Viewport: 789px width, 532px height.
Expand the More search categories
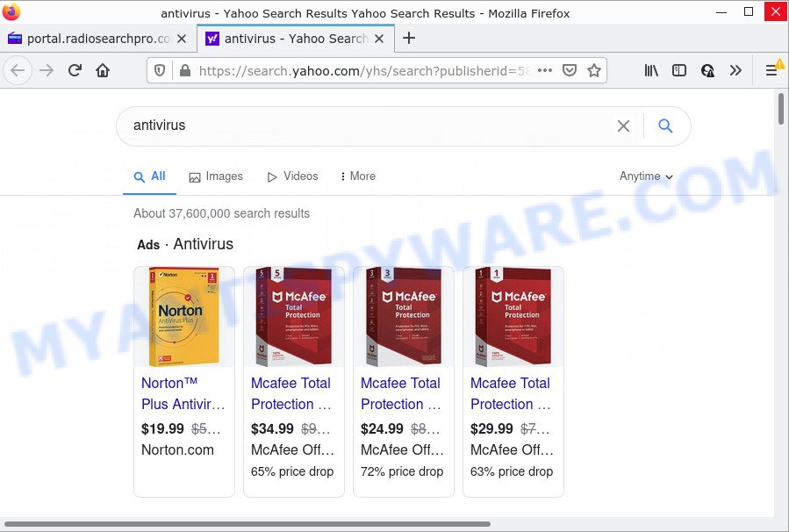click(358, 176)
